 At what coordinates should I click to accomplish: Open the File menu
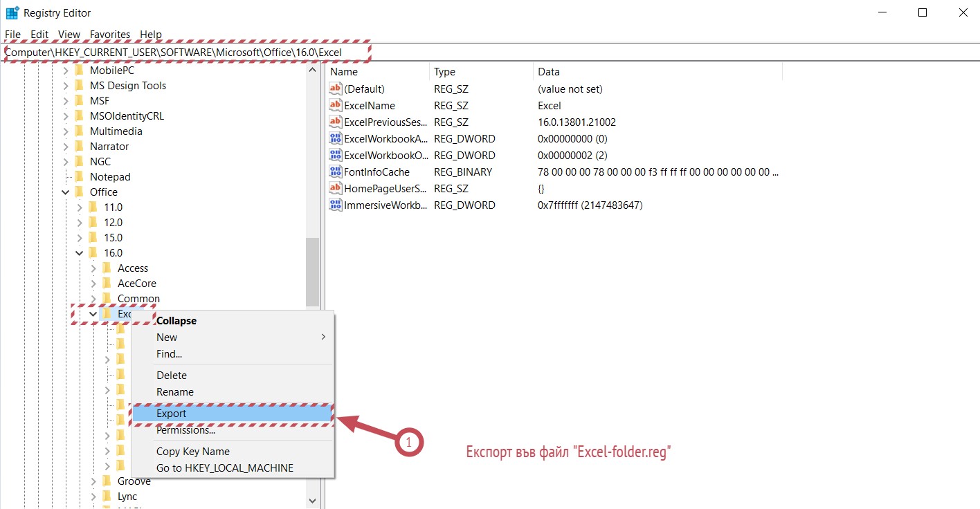(x=12, y=34)
